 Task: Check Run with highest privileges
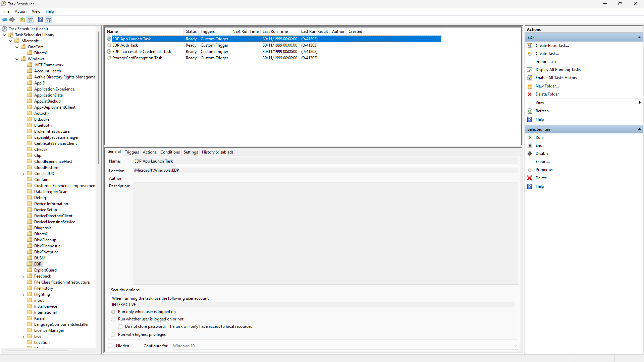pyautogui.click(x=113, y=335)
